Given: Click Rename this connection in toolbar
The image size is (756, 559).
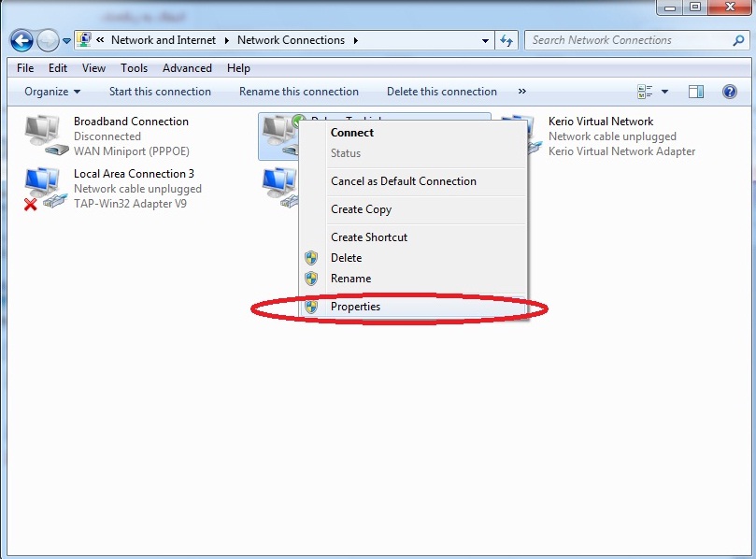Looking at the screenshot, I should click(x=298, y=92).
